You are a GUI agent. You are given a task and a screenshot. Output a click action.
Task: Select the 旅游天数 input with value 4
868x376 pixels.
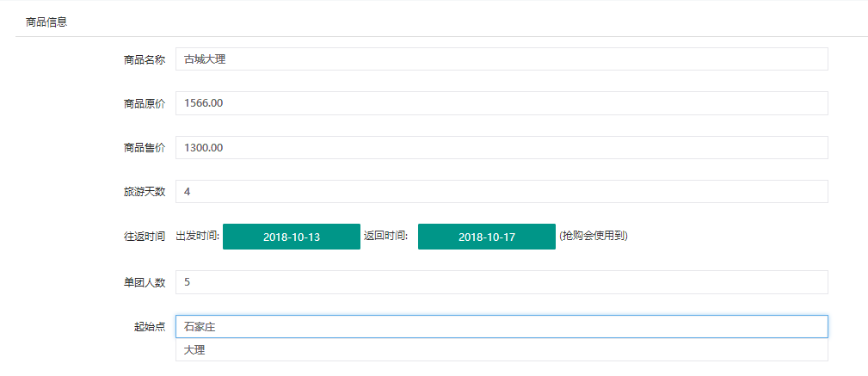502,192
